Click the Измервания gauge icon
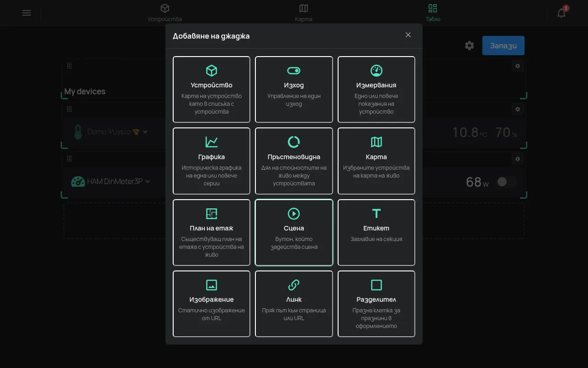 pos(376,70)
